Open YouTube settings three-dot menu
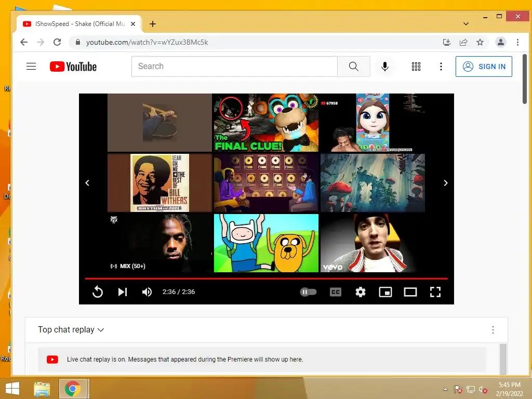This screenshot has height=399, width=532. point(441,66)
